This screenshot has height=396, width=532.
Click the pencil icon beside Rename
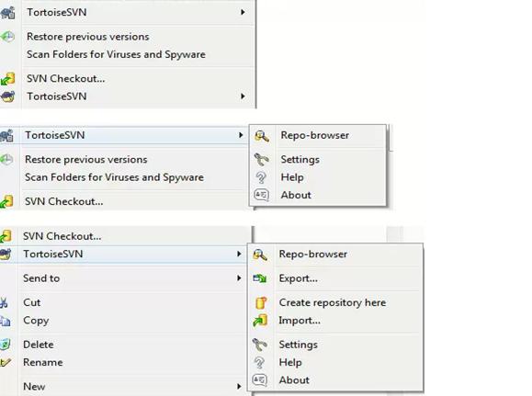pyautogui.click(x=6, y=362)
